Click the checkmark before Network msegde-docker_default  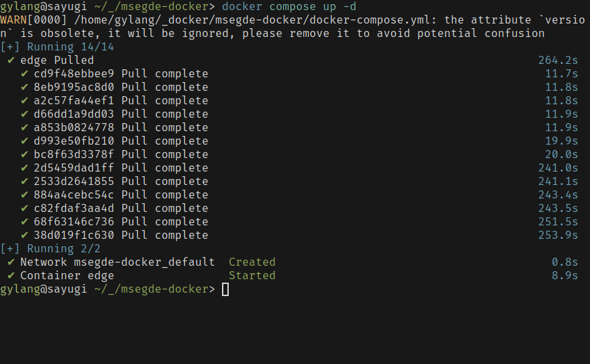[x=11, y=262]
